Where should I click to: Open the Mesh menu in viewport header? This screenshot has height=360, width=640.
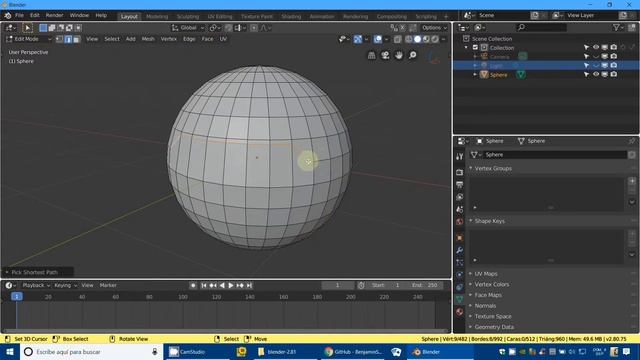[148, 39]
